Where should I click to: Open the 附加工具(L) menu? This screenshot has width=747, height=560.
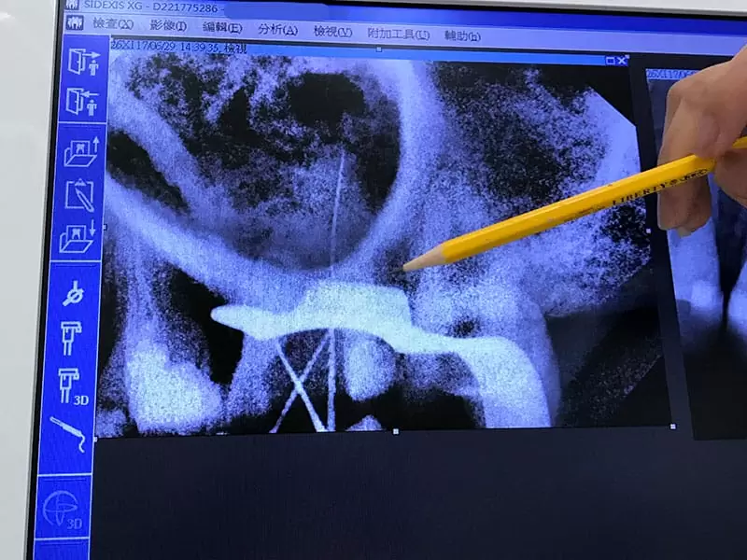399,34
